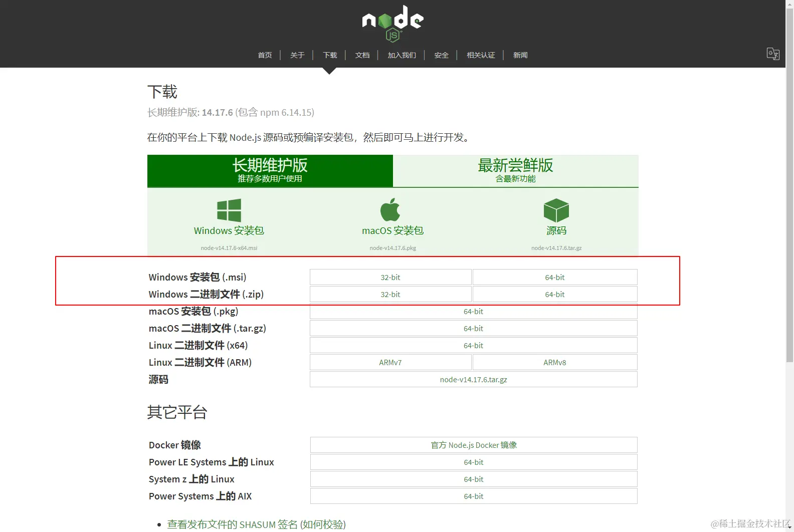
Task: Download node-v14.17.6.pkg file link
Action: pos(393,248)
